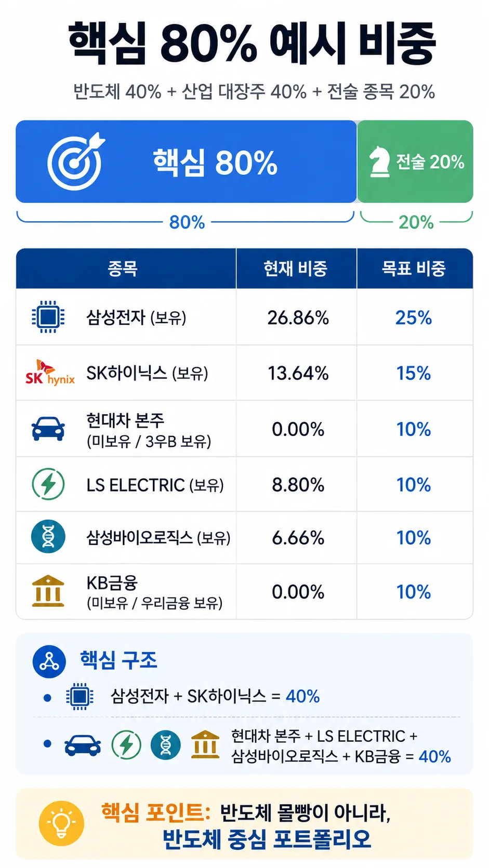This screenshot has height=868, width=489.
Task: Click the lightbulb icon in yellow banner
Action: point(61,823)
